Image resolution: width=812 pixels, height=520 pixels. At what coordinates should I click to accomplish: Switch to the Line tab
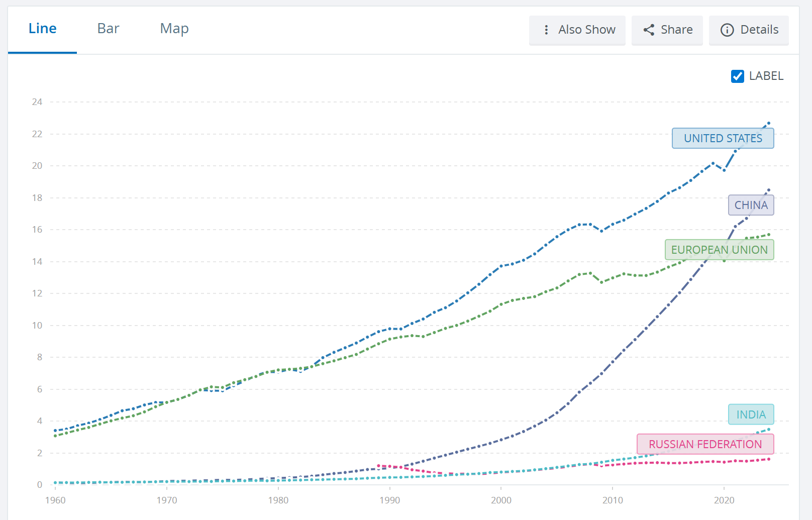pos(42,29)
